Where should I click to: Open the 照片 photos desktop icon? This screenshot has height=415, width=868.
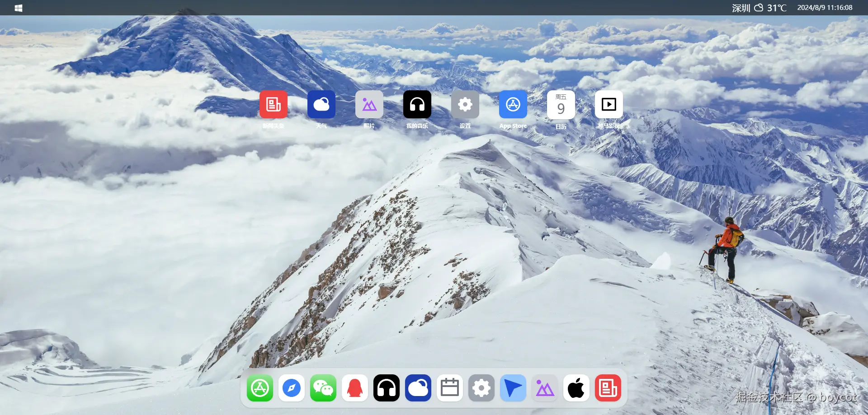tap(369, 104)
